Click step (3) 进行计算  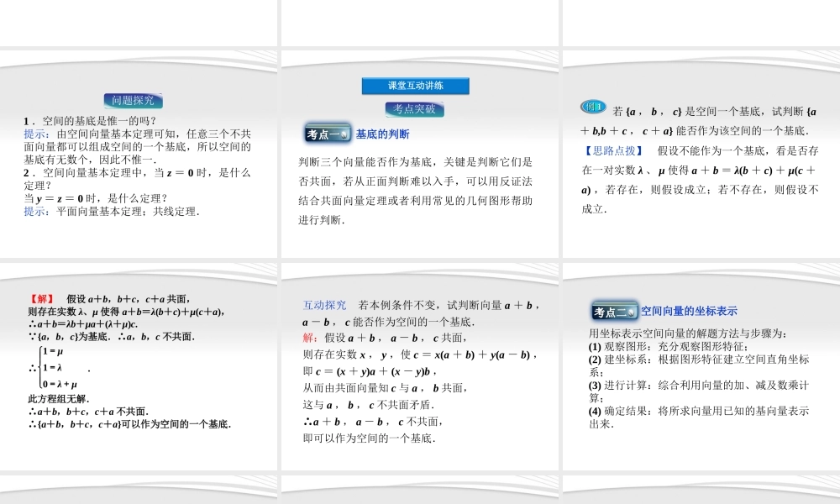pyautogui.click(x=699, y=391)
